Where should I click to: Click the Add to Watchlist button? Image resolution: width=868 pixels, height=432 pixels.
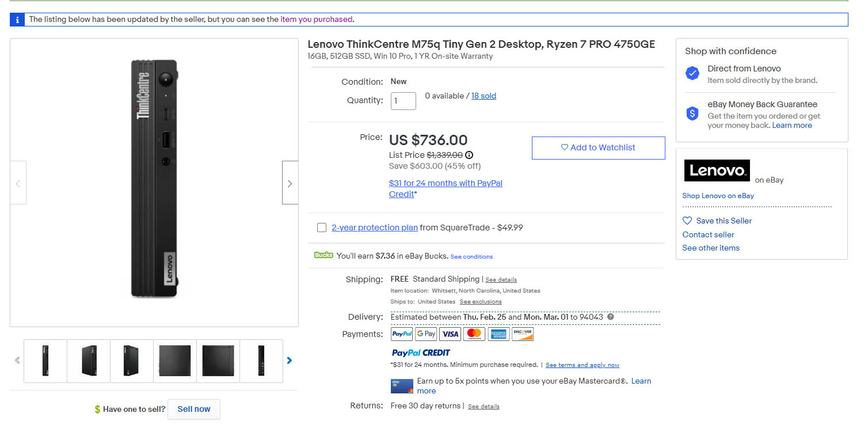598,148
